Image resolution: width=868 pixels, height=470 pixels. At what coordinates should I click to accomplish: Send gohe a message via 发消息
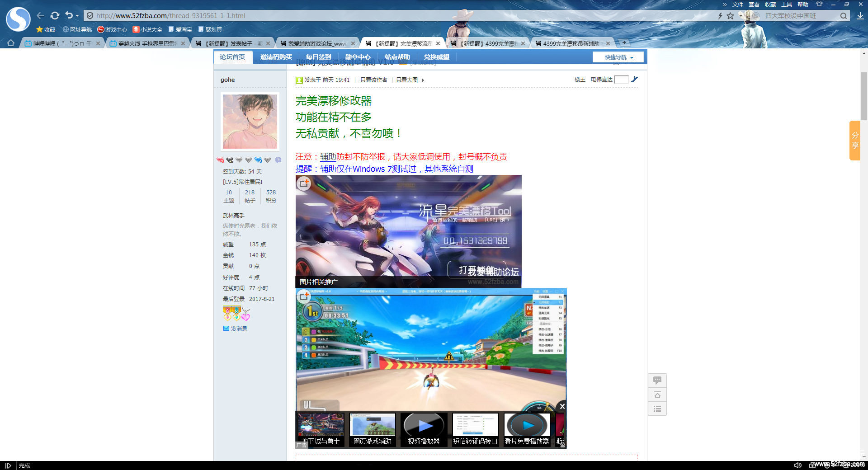(x=235, y=329)
